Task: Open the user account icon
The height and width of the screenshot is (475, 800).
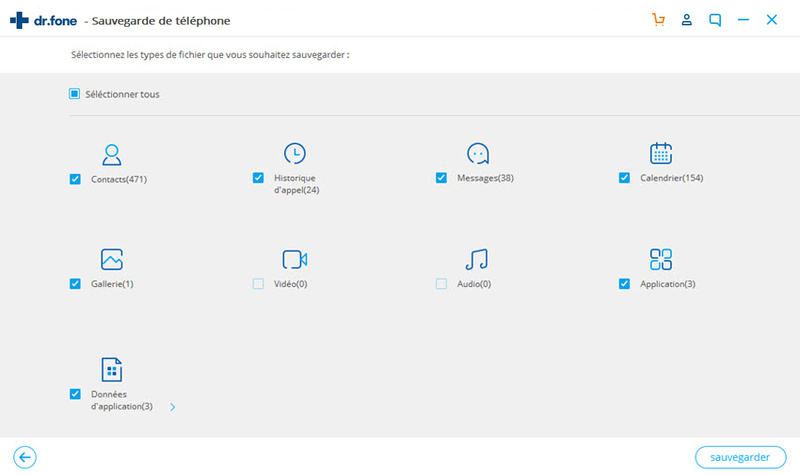Action: (686, 20)
